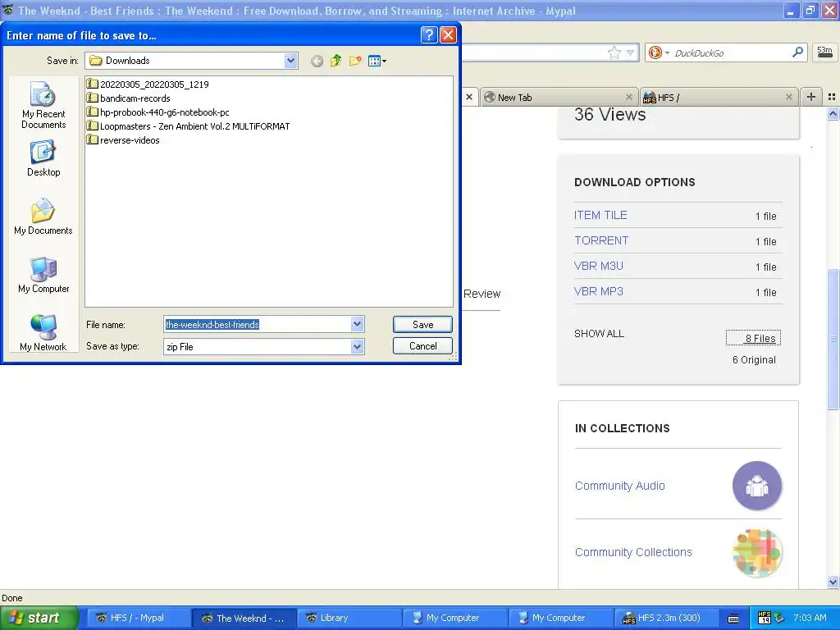Screen dimensions: 840x630
Task: Click the Save button
Action: click(422, 324)
